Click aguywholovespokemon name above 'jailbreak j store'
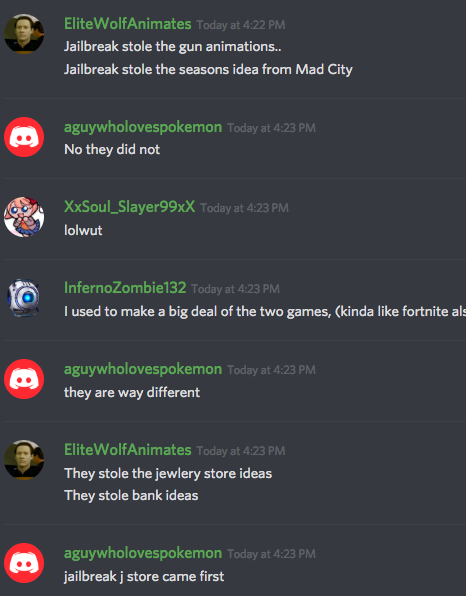This screenshot has width=466, height=596. [143, 553]
